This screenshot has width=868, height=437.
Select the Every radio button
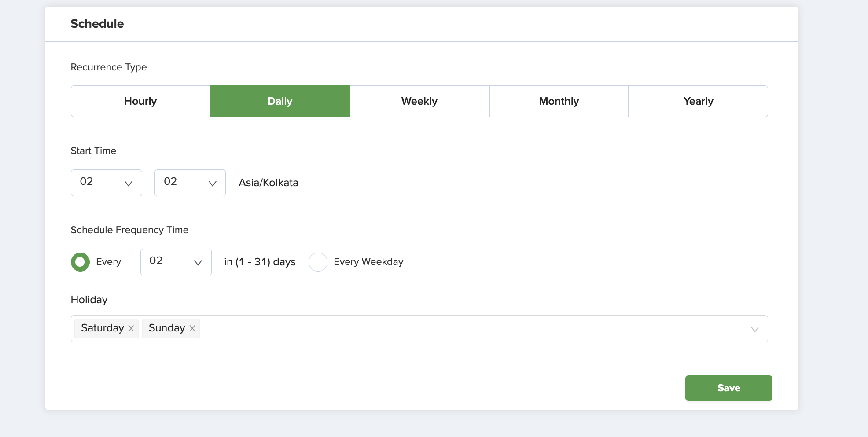(80, 262)
